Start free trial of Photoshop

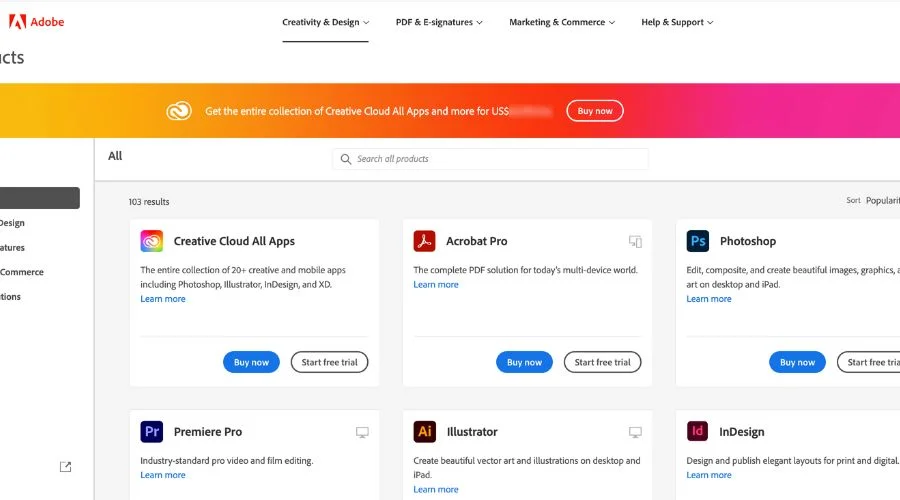tap(868, 362)
